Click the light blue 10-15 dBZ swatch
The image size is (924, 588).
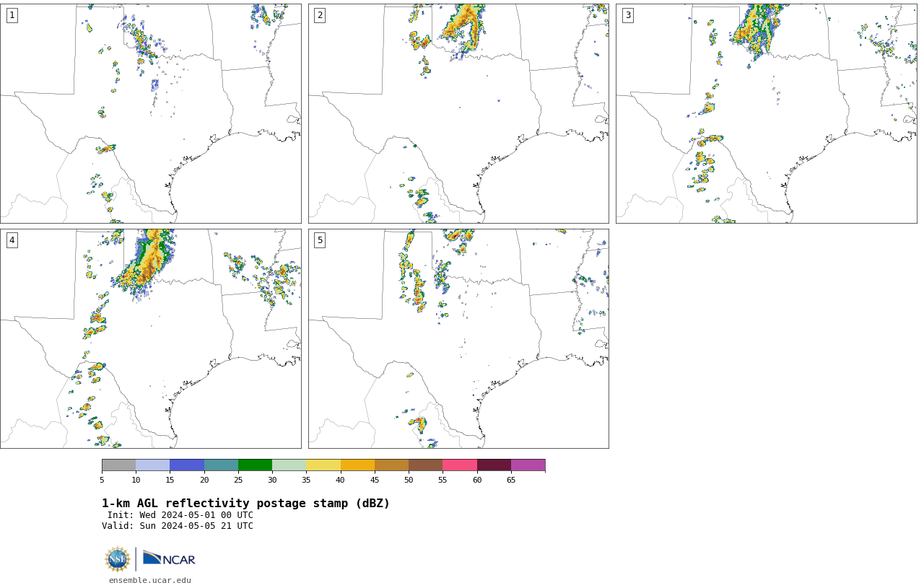coord(153,465)
